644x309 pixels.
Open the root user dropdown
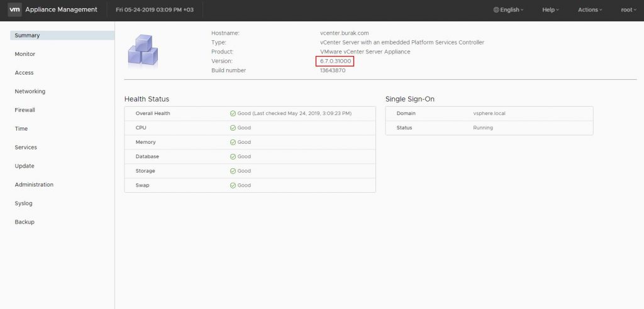point(629,10)
